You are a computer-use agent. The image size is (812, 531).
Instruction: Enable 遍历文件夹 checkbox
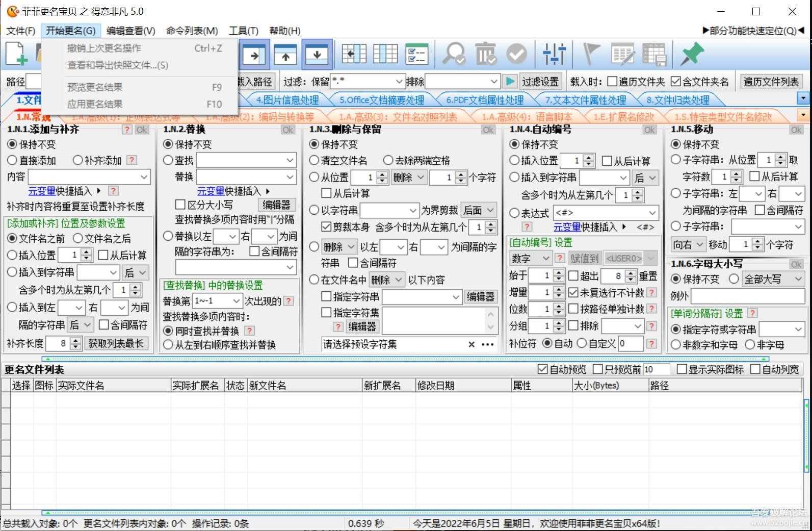(x=612, y=82)
